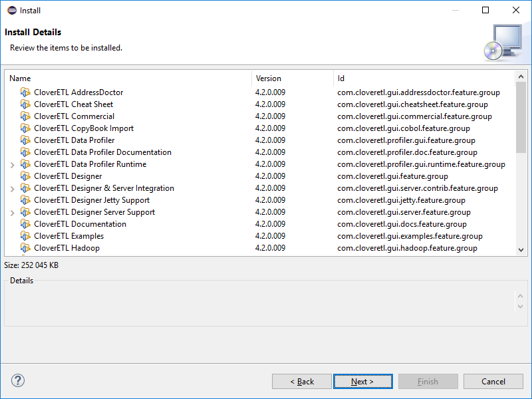
Task: Click the feature icon beside CloverETL Commercial
Action: coord(25,116)
